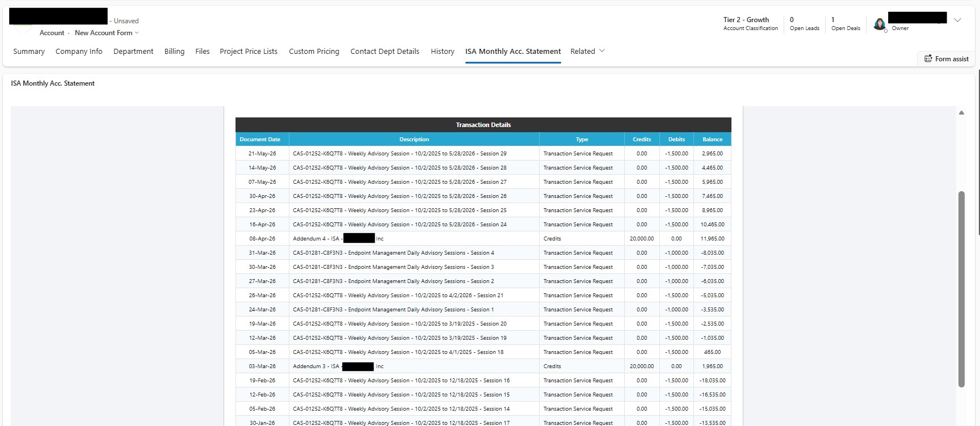Select the 23-Apr-26 date cell
Image resolution: width=980 pixels, height=426 pixels.
click(x=262, y=210)
